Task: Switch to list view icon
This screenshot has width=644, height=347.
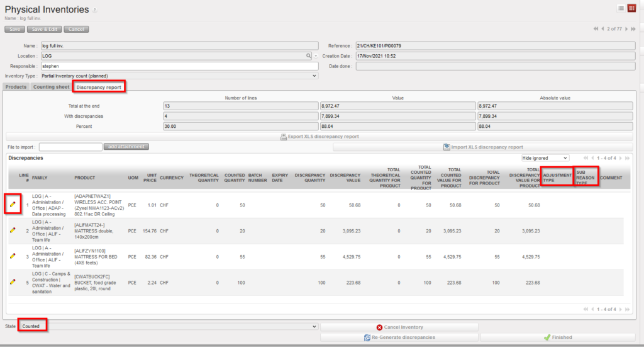Action: pyautogui.click(x=621, y=8)
